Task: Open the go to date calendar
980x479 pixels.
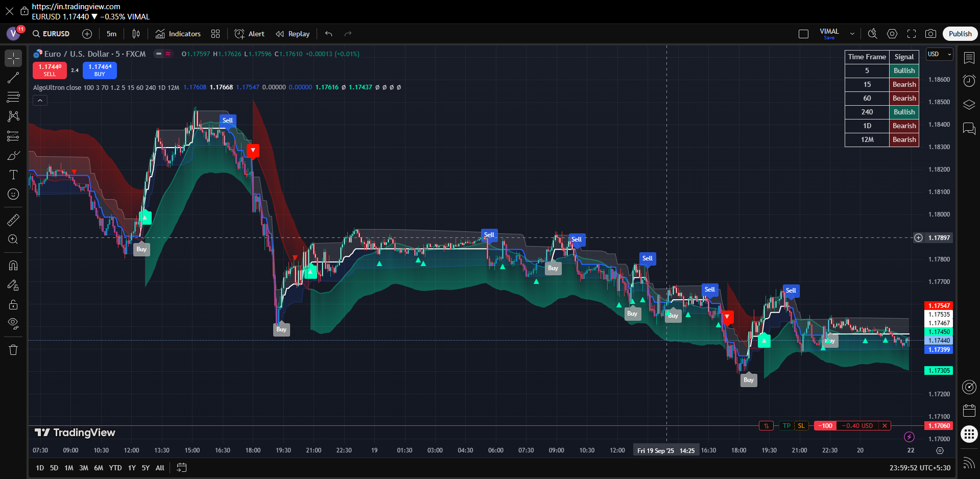Action: coord(181,468)
